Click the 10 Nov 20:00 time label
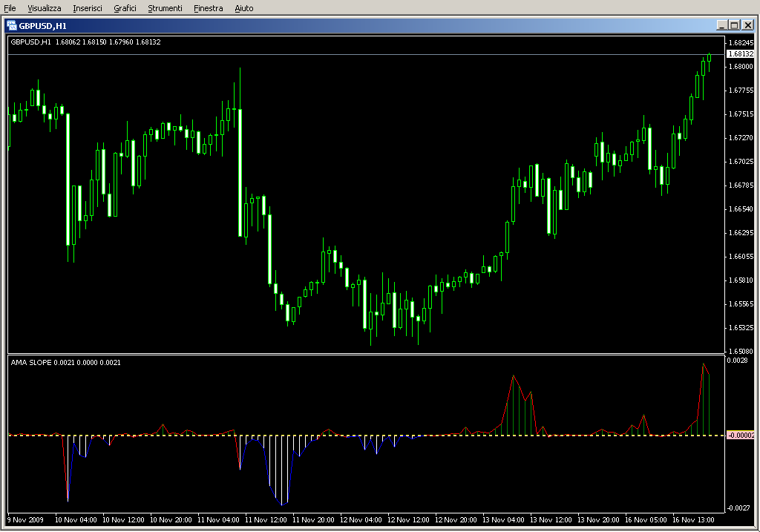Screen dimensions: 760x532 [x=171, y=520]
